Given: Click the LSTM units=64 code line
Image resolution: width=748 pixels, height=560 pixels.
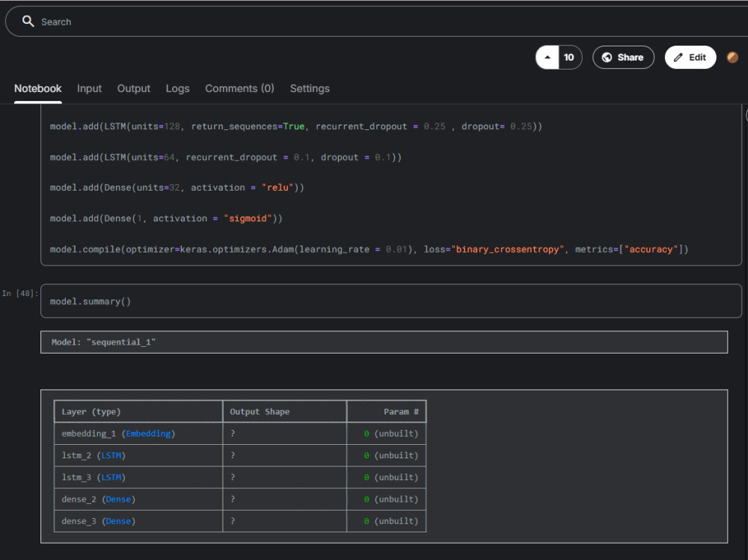Looking at the screenshot, I should tap(226, 158).
